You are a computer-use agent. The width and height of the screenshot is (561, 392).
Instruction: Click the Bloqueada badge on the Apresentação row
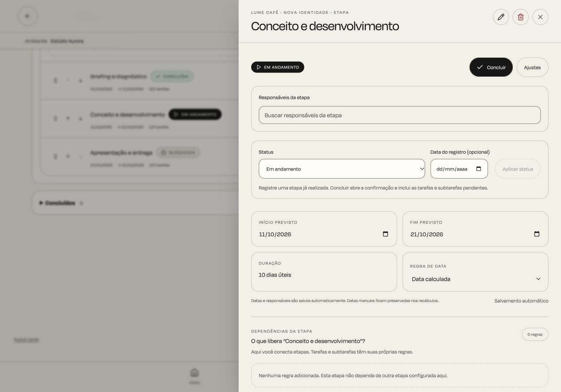click(178, 153)
